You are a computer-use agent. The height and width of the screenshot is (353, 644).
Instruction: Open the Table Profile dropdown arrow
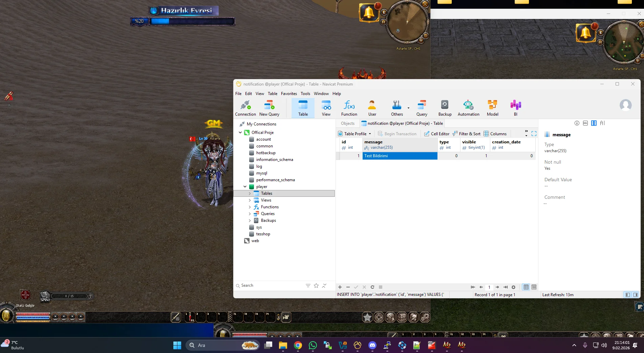(370, 134)
